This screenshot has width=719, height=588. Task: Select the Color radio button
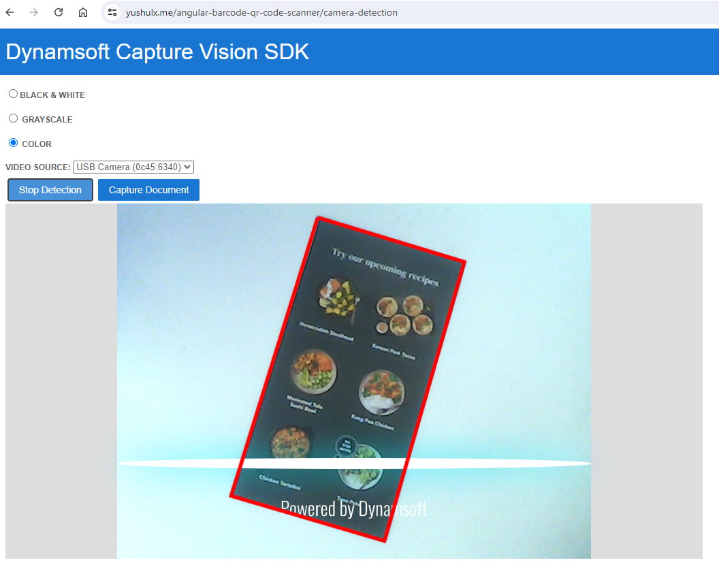click(x=13, y=143)
